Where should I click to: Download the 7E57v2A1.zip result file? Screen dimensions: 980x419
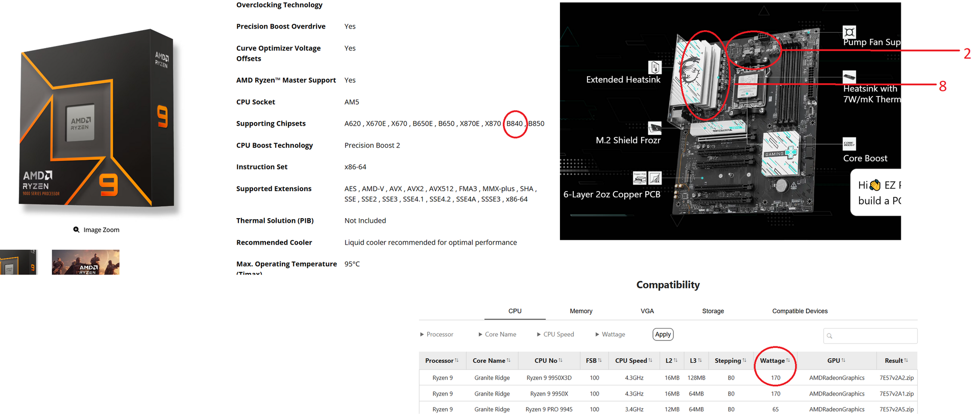(x=896, y=394)
